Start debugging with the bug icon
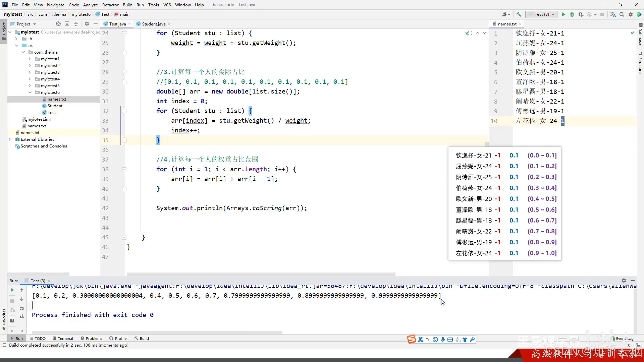This screenshot has width=644, height=362. (x=572, y=14)
